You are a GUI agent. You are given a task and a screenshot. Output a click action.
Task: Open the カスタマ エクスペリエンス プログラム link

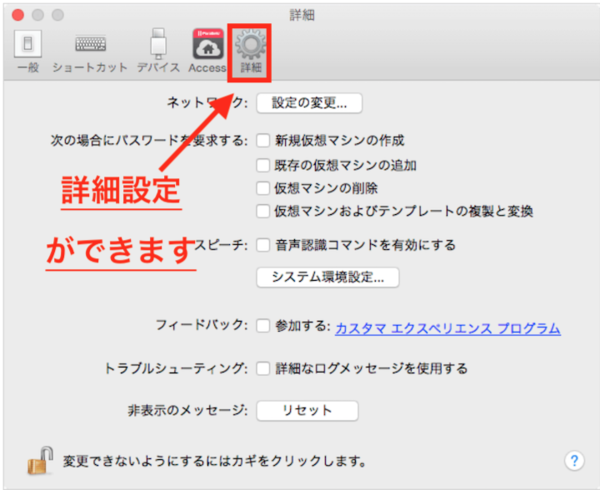(448, 328)
